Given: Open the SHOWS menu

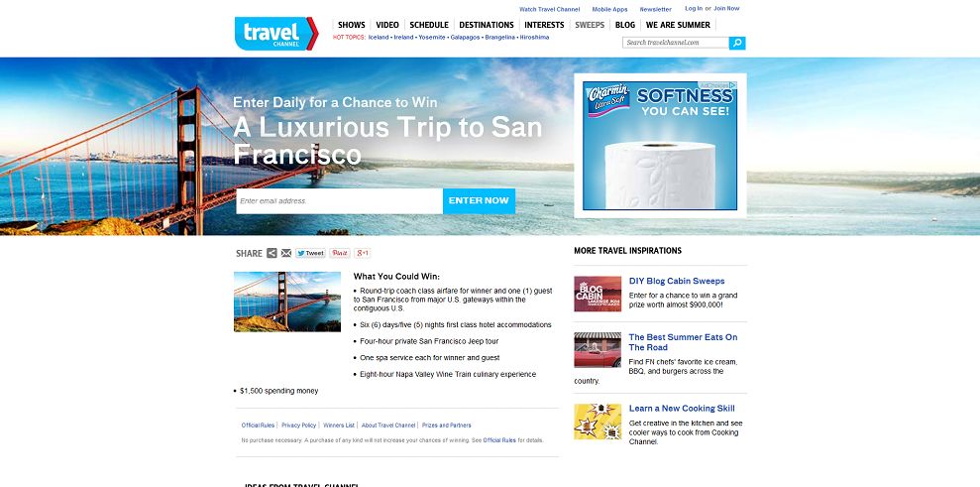Looking at the screenshot, I should pyautogui.click(x=351, y=25).
